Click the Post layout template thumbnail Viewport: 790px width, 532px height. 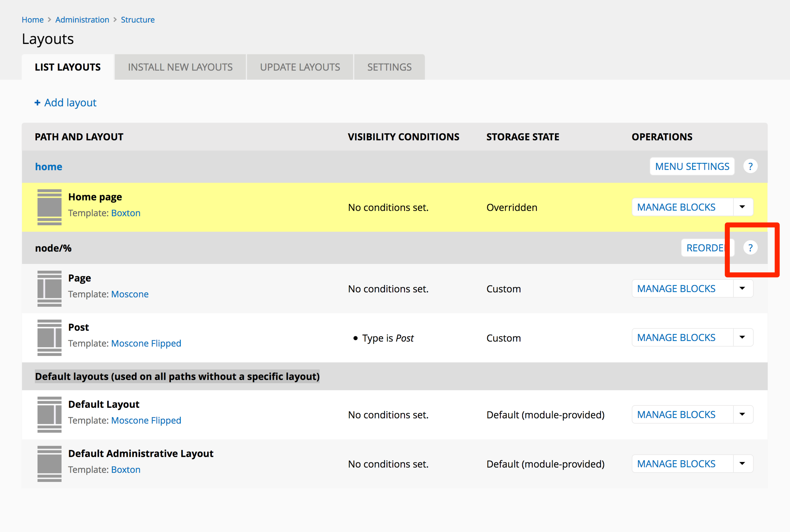point(50,338)
